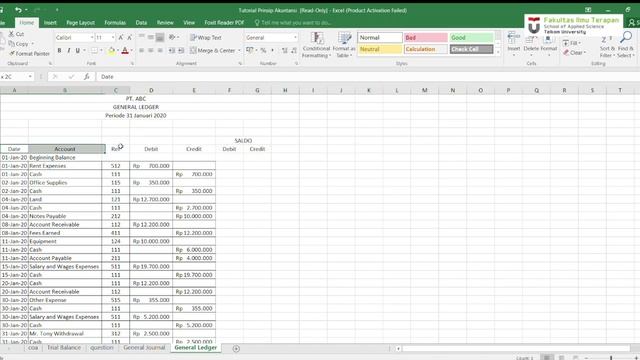Open the Font Color dropdown arrow

[131, 50]
